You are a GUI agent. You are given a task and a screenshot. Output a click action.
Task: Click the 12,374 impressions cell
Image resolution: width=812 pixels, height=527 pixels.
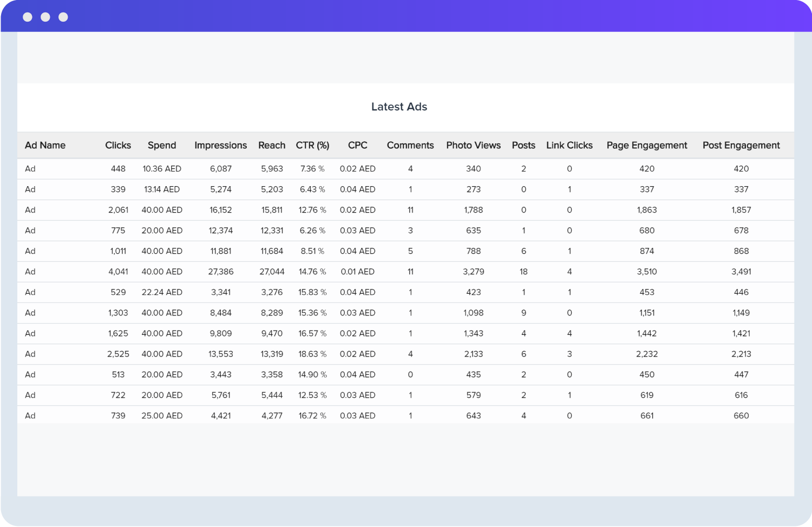tap(221, 230)
